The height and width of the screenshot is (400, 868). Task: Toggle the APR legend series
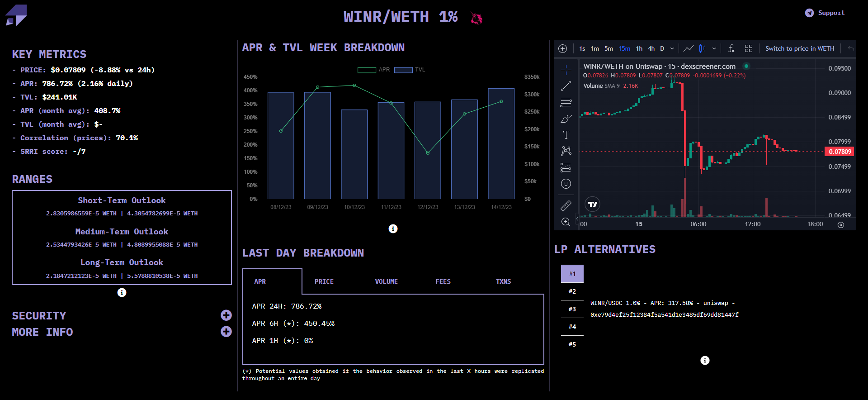(373, 70)
